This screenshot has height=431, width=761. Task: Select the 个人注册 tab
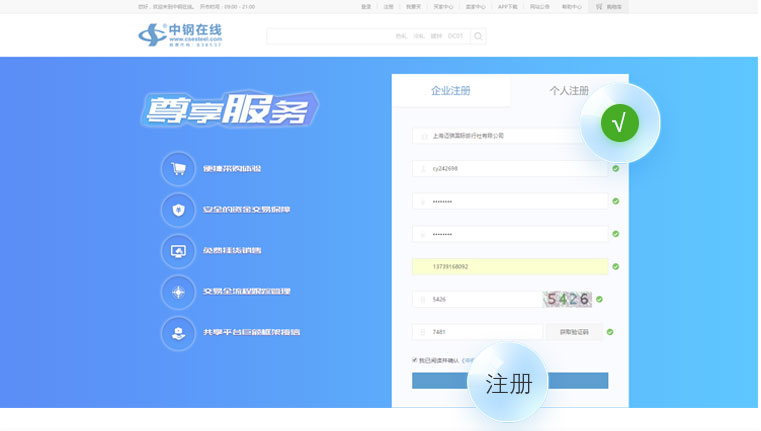[568, 91]
